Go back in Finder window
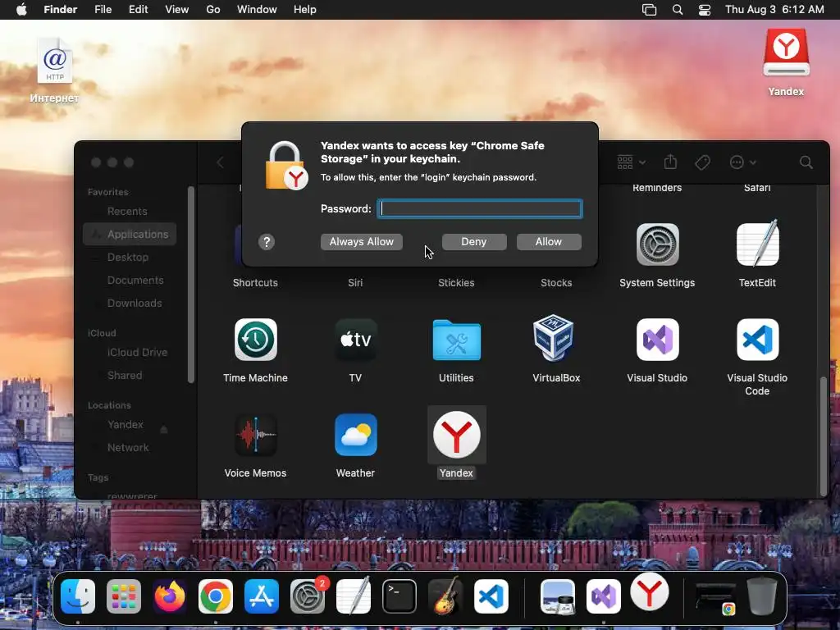Viewport: 840px width, 630px height. pos(220,162)
